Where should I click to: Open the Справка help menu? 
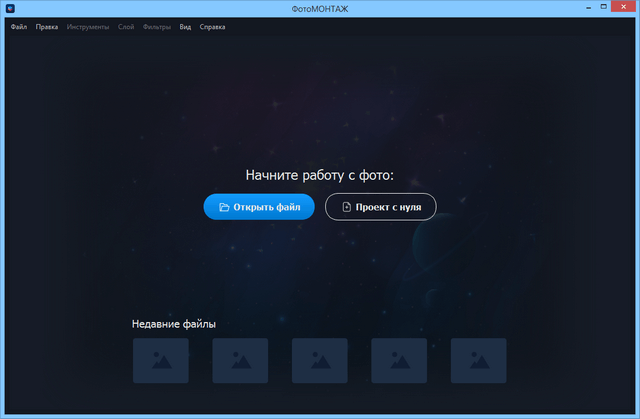[212, 27]
